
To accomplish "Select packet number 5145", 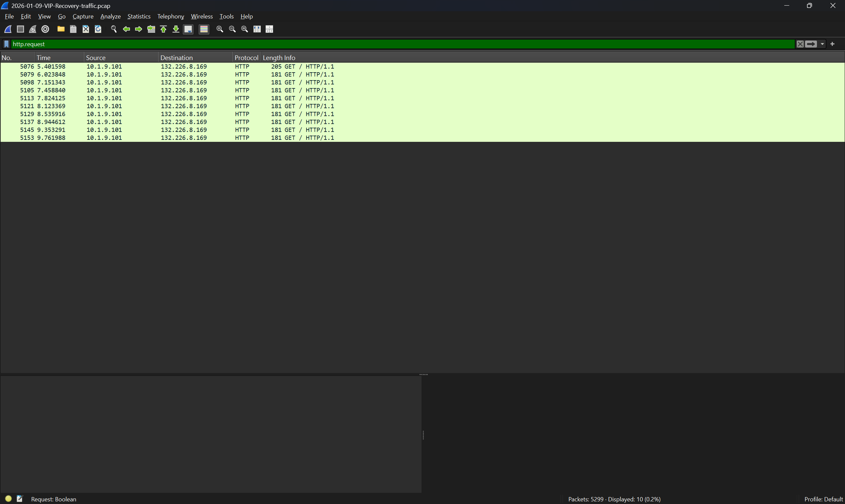I will [x=422, y=130].
